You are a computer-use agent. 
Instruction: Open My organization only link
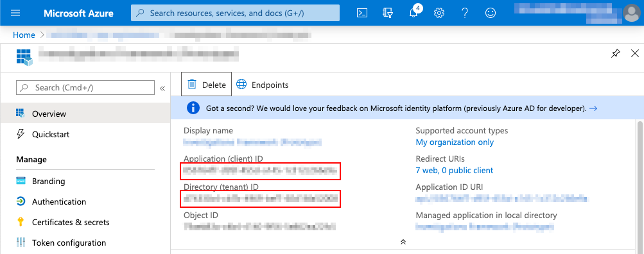(x=455, y=142)
